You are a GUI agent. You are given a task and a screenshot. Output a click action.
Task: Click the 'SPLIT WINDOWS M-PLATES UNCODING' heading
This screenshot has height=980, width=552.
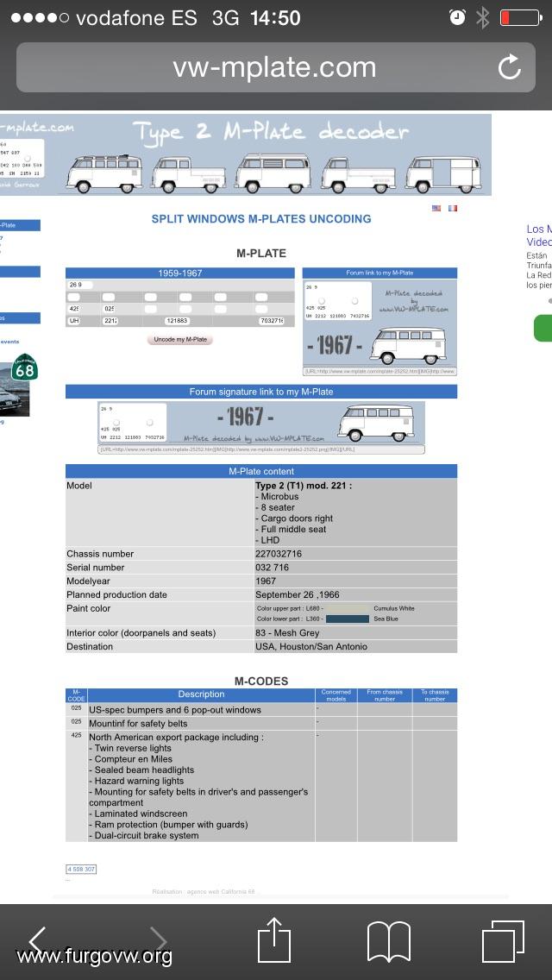[261, 219]
